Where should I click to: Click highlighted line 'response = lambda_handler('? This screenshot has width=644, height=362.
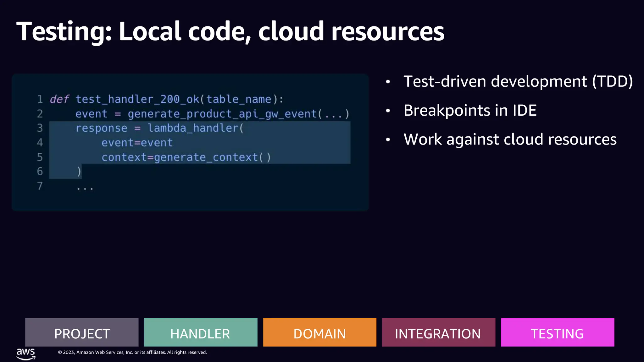point(159,128)
